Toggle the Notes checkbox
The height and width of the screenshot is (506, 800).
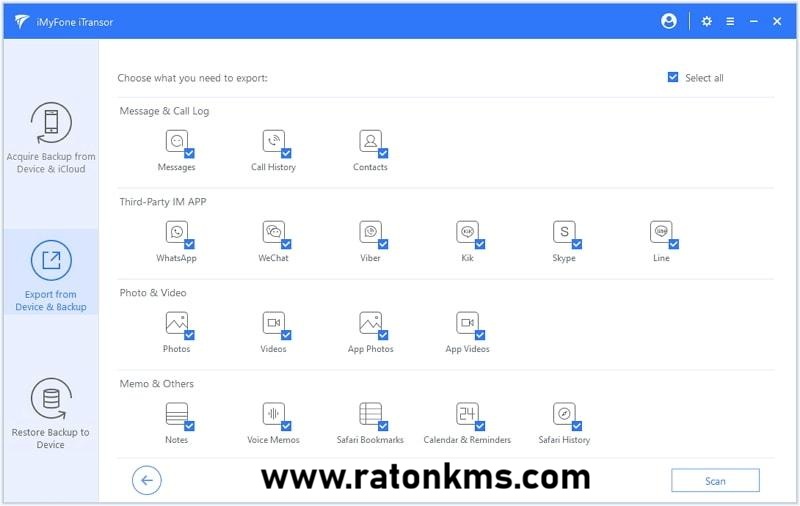point(189,425)
